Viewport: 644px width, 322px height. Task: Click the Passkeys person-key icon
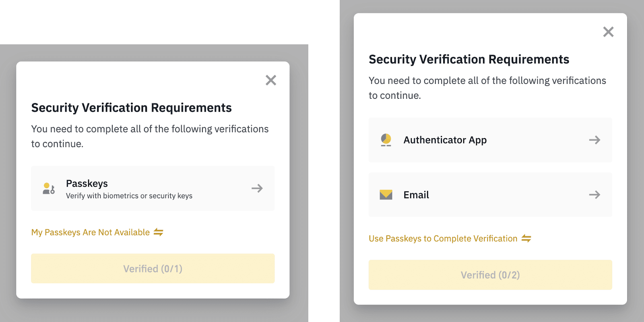point(49,188)
